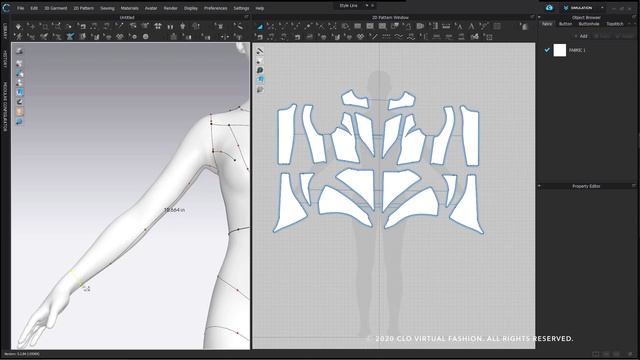Screen dimensions: 640x360
Task: Switch to the Button tab in Object Browser
Action: tap(565, 24)
